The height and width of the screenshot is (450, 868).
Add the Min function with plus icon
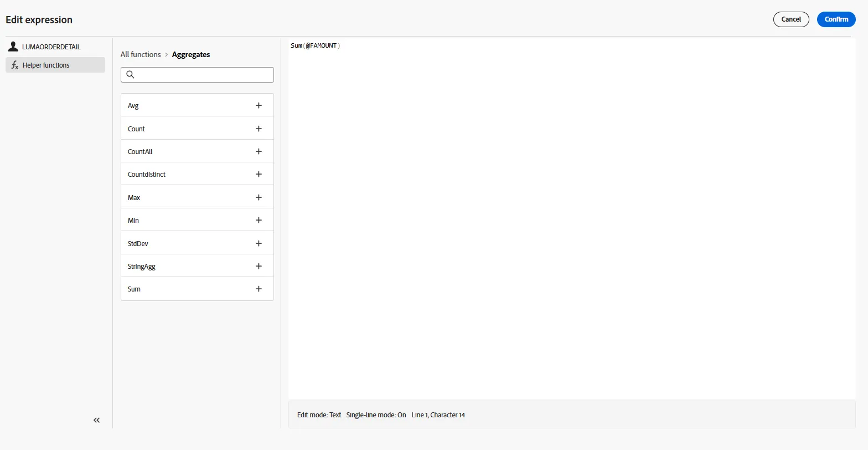(259, 220)
